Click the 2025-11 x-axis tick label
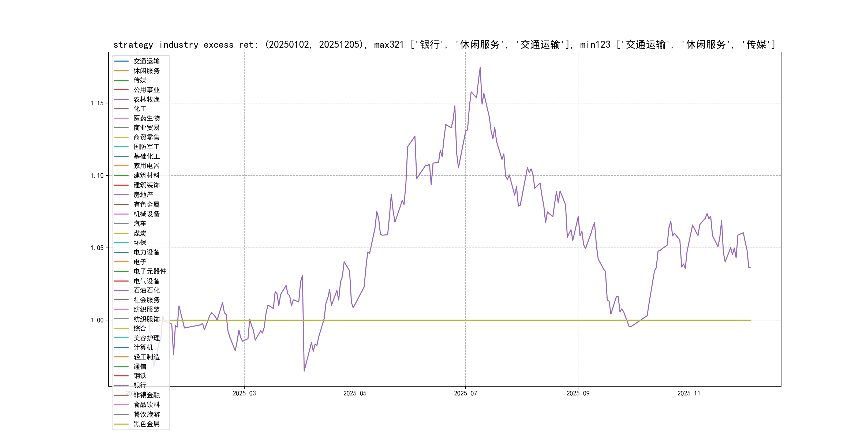Viewport: 868px width, 434px height. (689, 393)
